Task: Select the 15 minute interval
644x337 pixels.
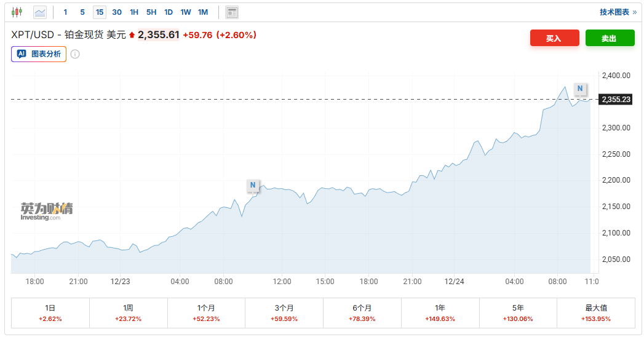Action: pyautogui.click(x=100, y=12)
